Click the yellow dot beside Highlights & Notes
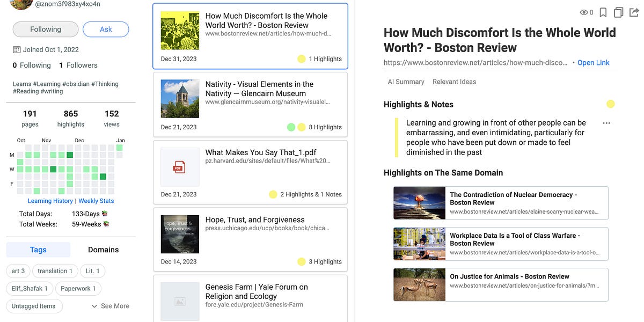This screenshot has width=644, height=322. pos(610,104)
